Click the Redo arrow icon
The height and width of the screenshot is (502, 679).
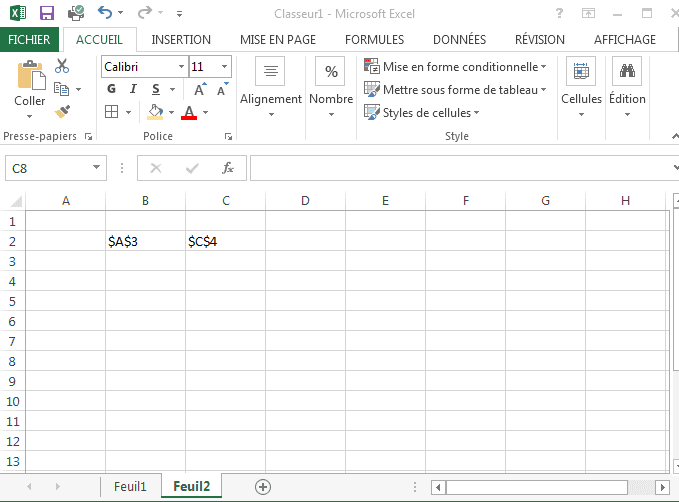tap(145, 13)
